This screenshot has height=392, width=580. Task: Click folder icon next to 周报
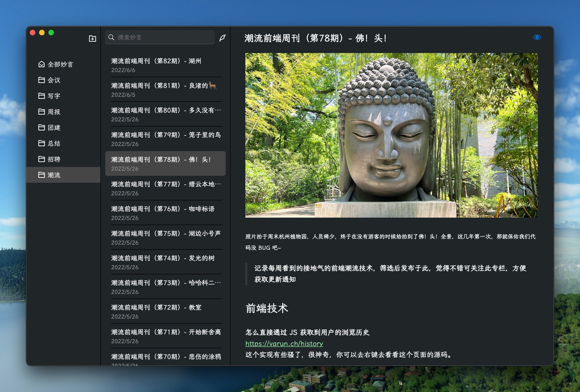coord(41,112)
